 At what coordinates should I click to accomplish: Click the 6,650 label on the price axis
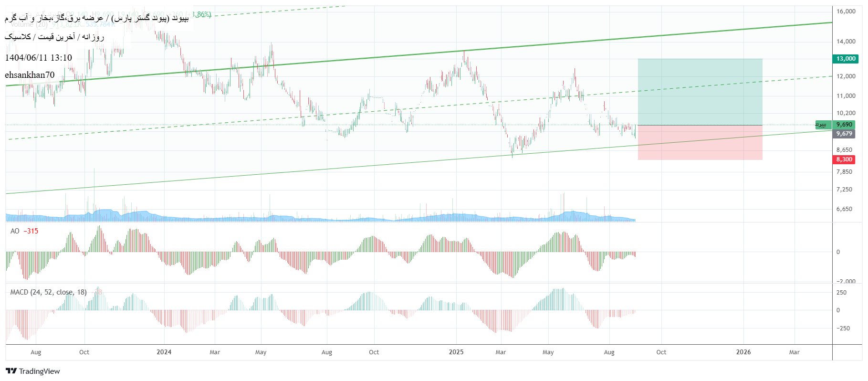844,209
